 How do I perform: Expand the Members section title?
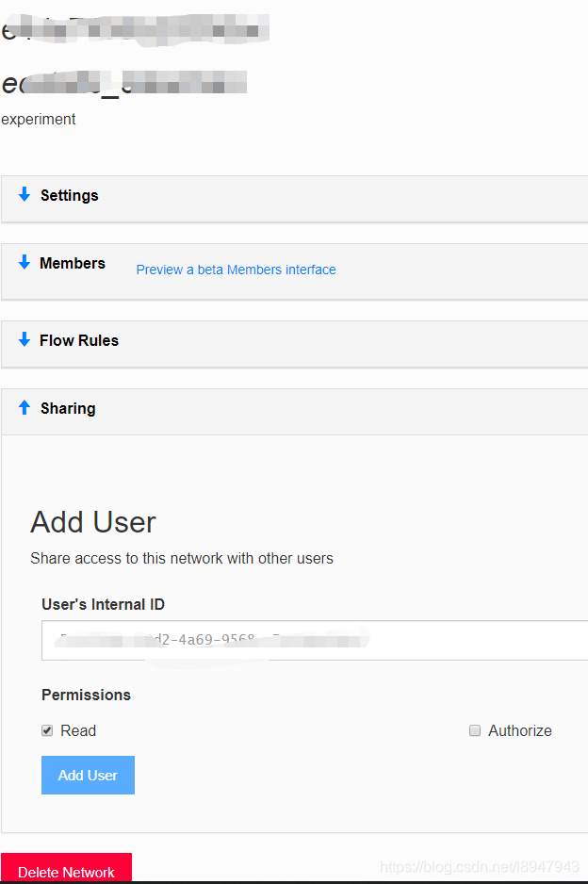pos(73,264)
